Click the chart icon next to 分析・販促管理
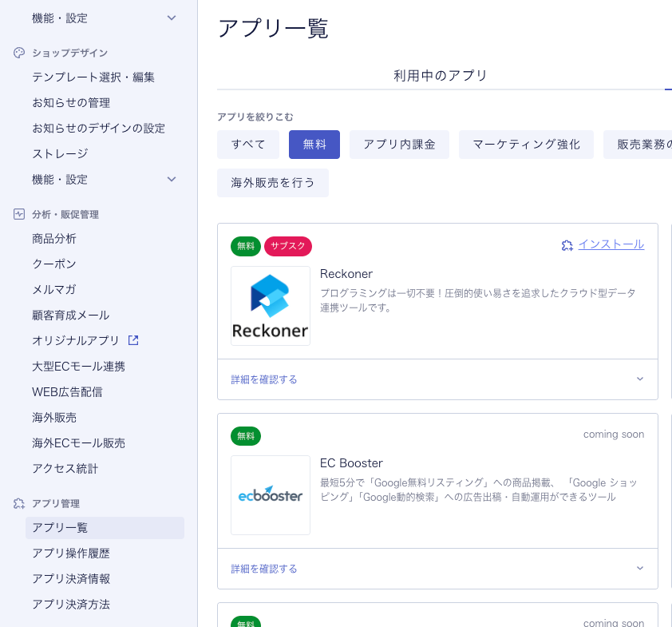 coord(19,214)
